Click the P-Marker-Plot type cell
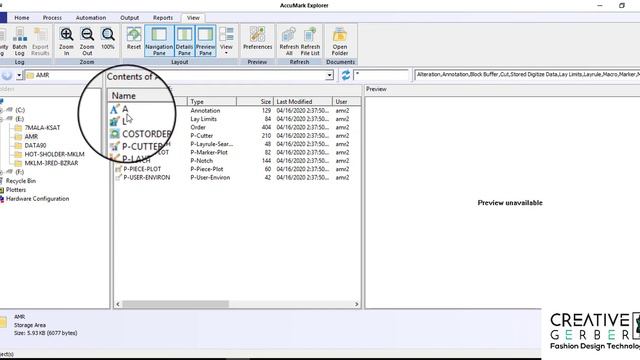Screen dimensions: 640x360 click(x=209, y=152)
